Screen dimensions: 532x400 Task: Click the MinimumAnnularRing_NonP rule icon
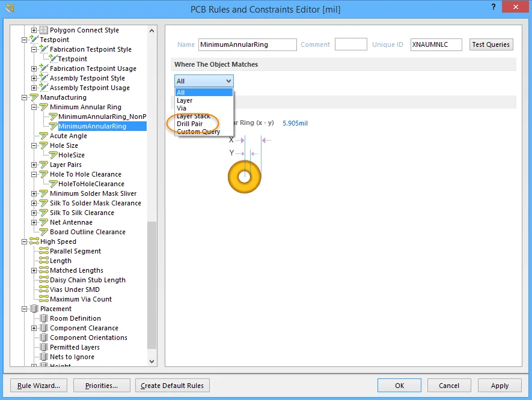(54, 117)
